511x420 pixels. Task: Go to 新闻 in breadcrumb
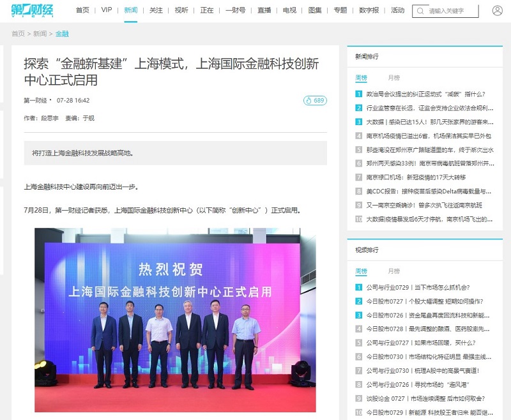point(40,34)
